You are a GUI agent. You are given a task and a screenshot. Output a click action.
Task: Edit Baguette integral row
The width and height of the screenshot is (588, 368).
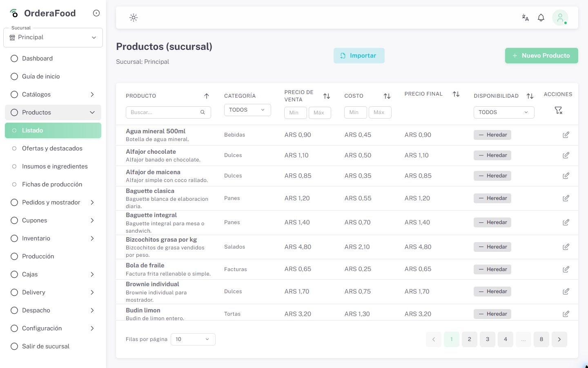[566, 222]
